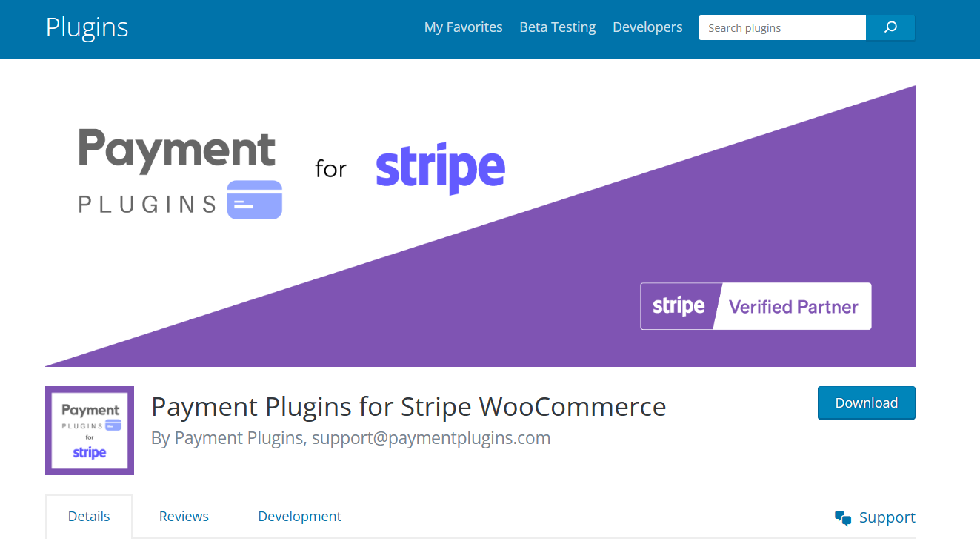The height and width of the screenshot is (553, 980).
Task: Download the Stripe WooCommerce plugin
Action: click(x=867, y=403)
